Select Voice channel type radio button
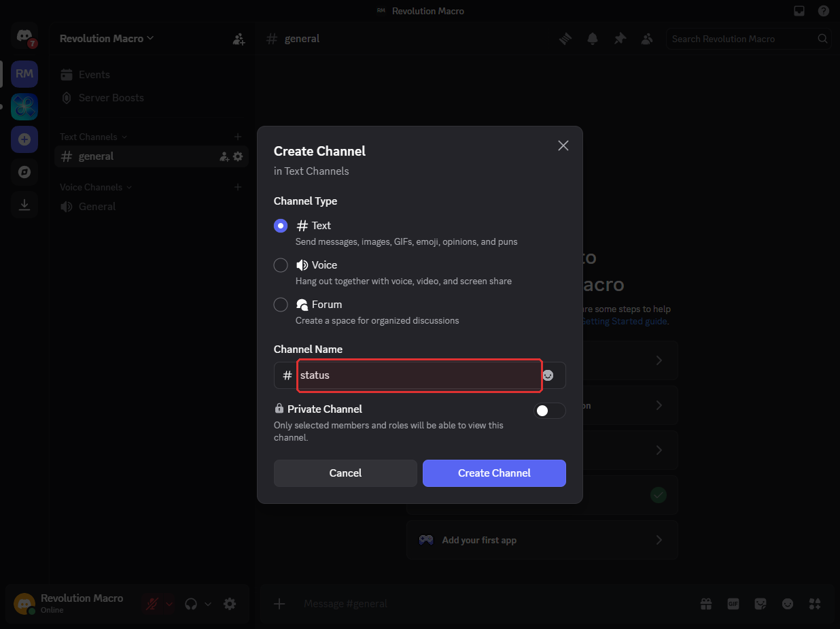The image size is (840, 629). click(x=281, y=265)
